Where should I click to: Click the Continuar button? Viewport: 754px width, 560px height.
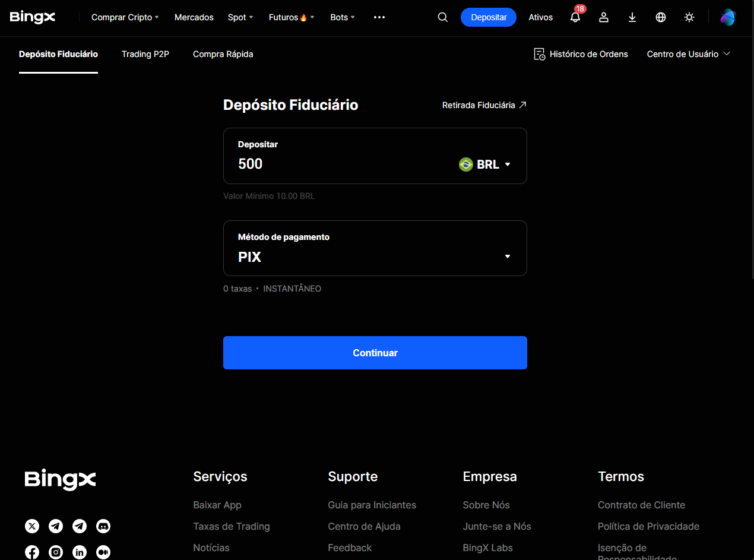coord(375,353)
